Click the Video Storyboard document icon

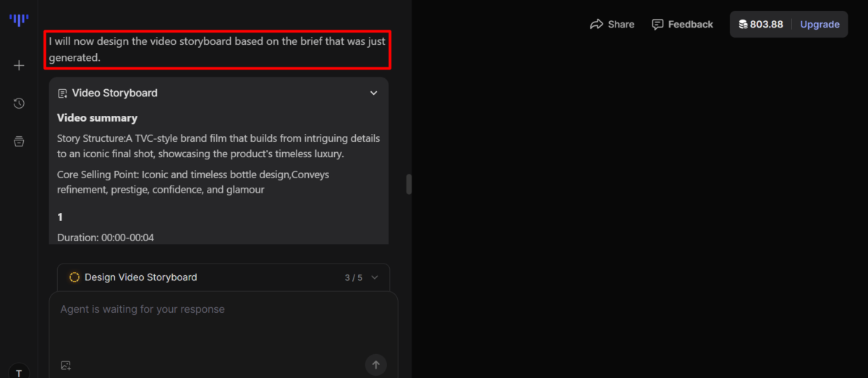pyautogui.click(x=62, y=93)
